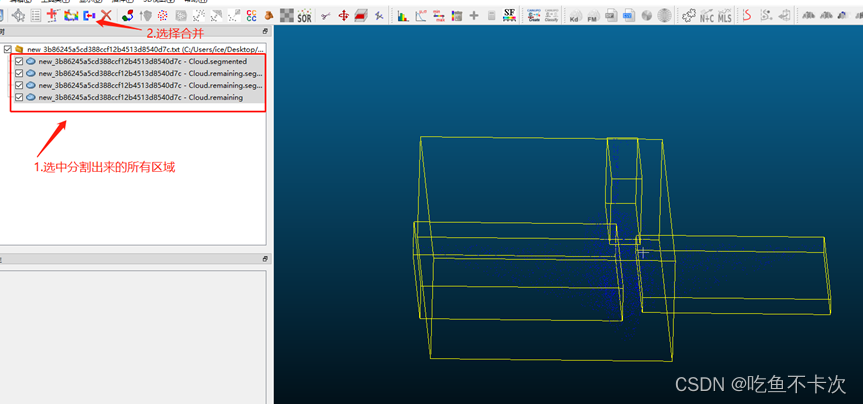
Task: Toggle the Cloud.segmented visibility checkbox
Action: tap(19, 62)
